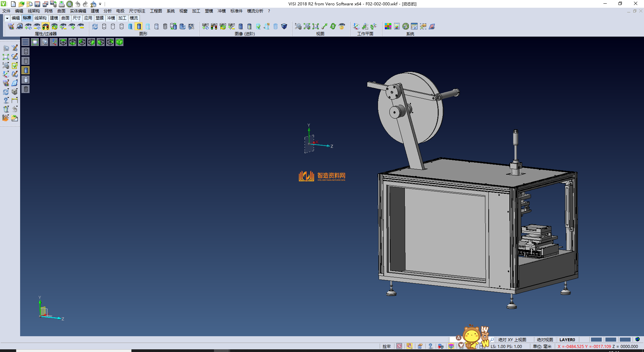The image size is (644, 352).
Task: Click the 单位: 毫米 units button
Action: click(x=542, y=346)
